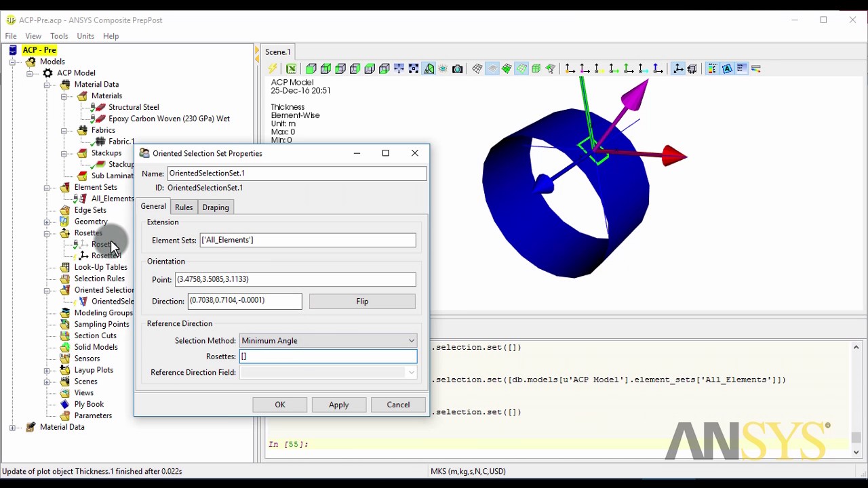Click the magenta arrow orientation icon
Screen dimensions: 868x488
(x=584, y=68)
